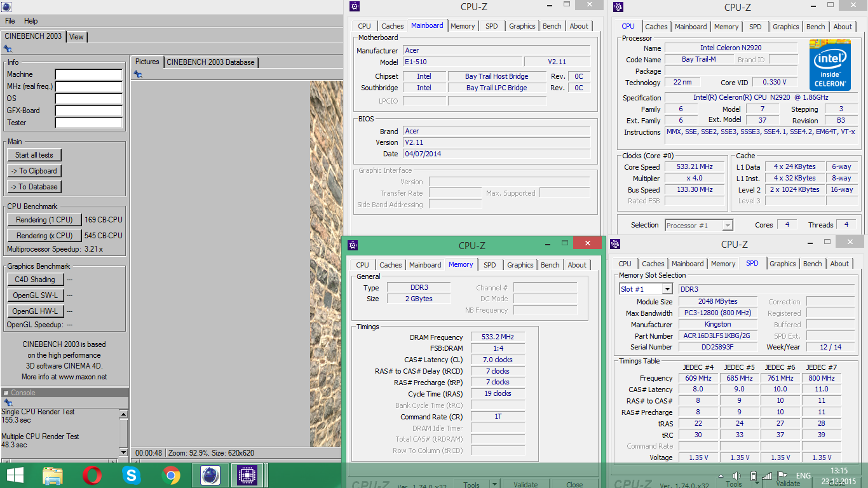Open Skype from the taskbar

132,475
